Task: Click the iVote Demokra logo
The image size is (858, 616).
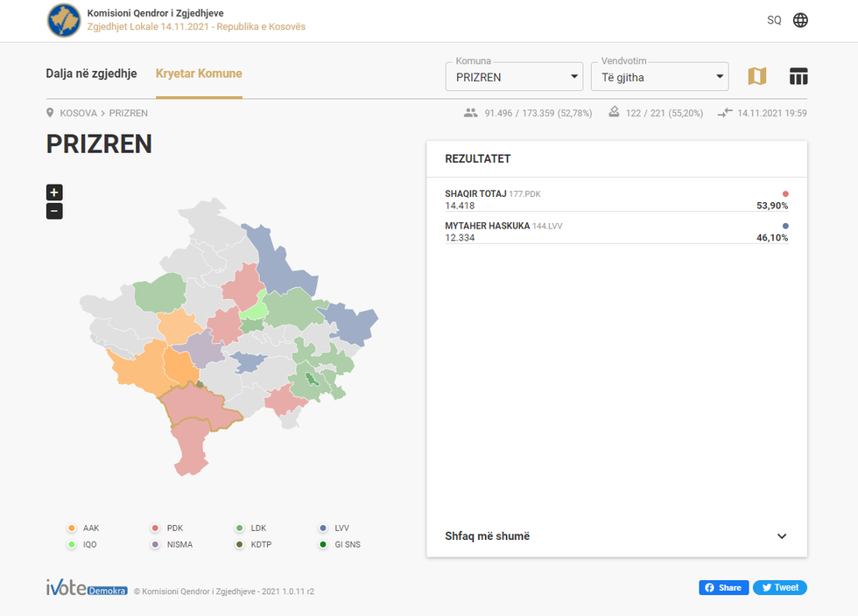Action: [x=87, y=589]
